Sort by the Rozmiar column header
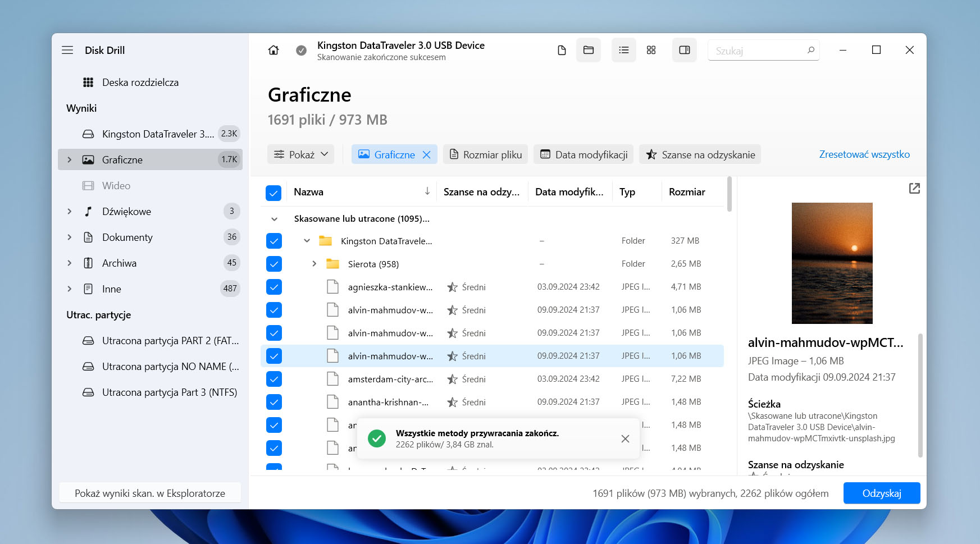Viewport: 980px width, 544px height. pyautogui.click(x=687, y=192)
